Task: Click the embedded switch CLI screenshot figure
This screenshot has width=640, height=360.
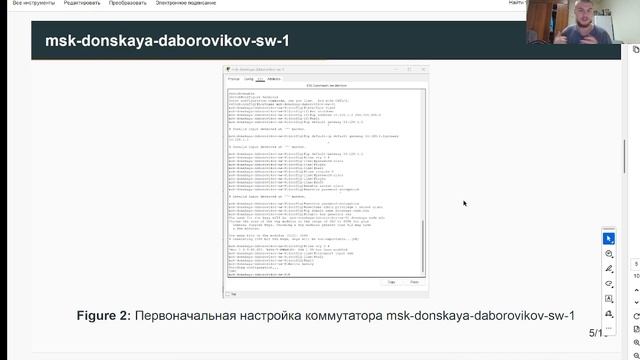Action: pos(326,182)
